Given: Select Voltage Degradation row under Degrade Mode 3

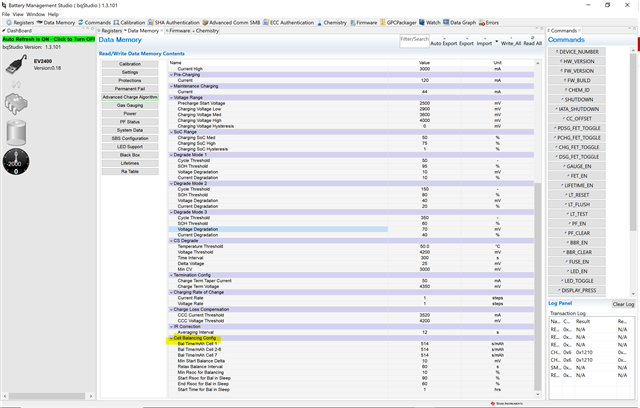Looking at the screenshot, I should pos(351,229).
